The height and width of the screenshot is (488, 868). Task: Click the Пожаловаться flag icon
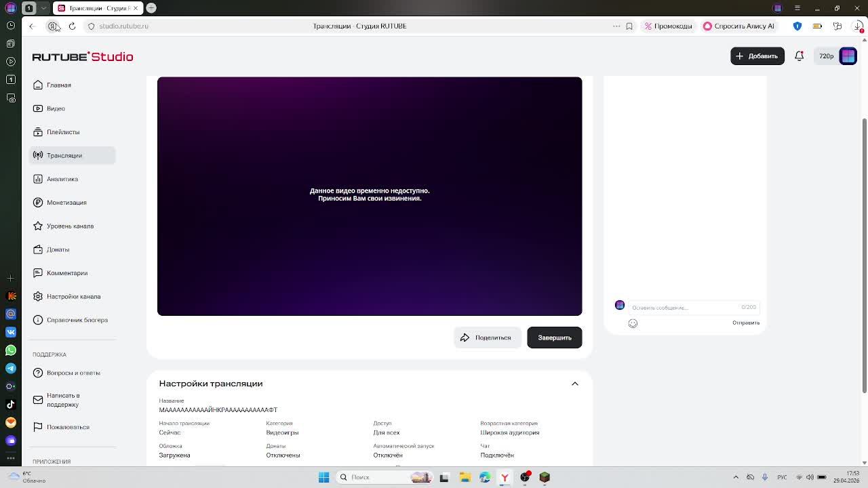(38, 427)
